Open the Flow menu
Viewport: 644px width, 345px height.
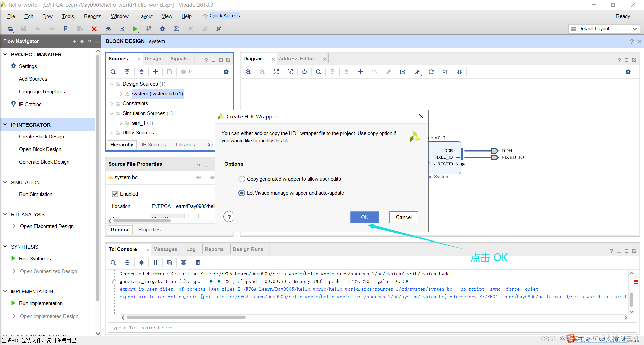[x=47, y=16]
